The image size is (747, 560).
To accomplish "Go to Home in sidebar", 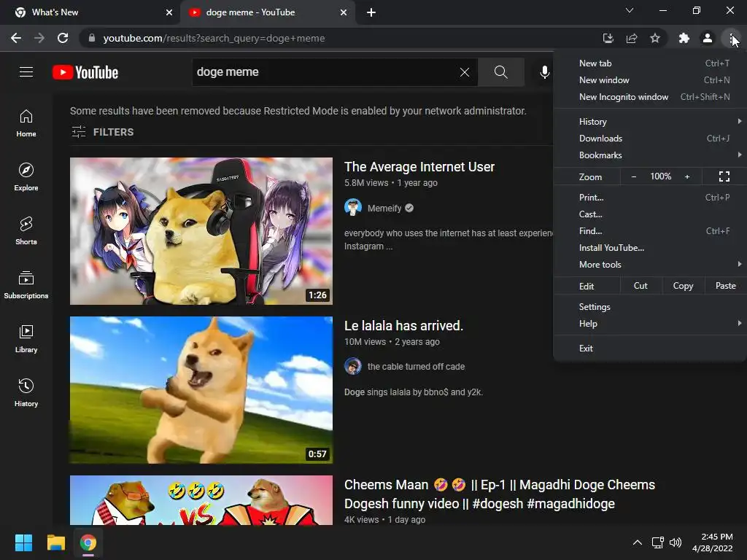I will coord(26,122).
